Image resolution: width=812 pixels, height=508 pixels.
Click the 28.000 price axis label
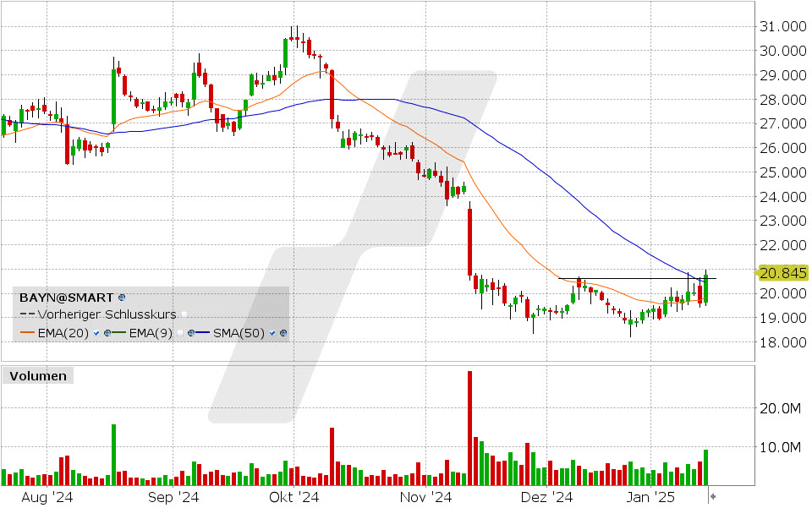782,100
